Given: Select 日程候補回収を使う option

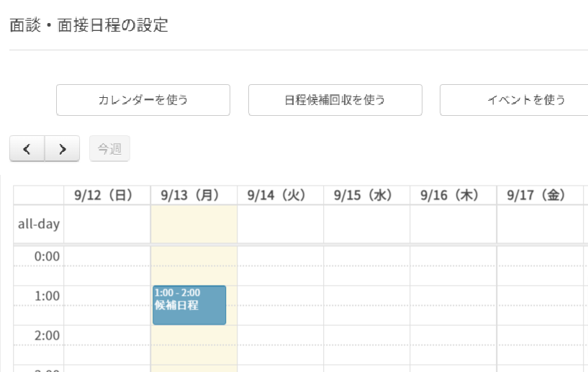Looking at the screenshot, I should (335, 100).
